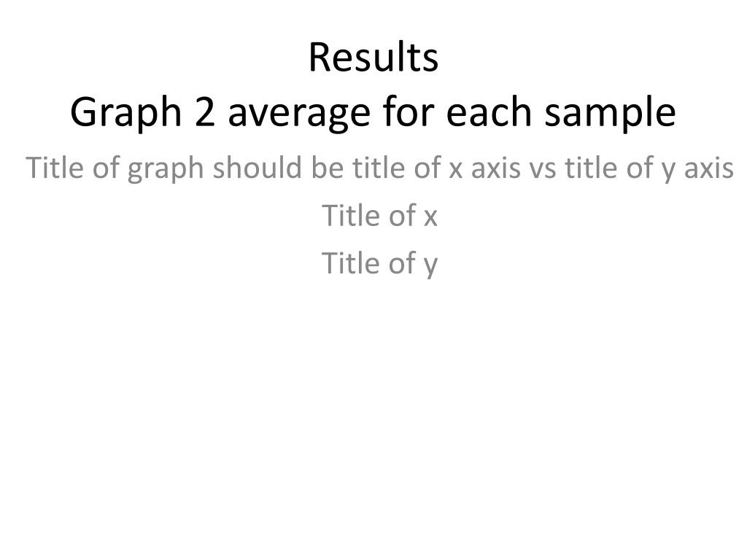
Task: Click the word 'Graph' in the heading
Action: [x=126, y=113]
